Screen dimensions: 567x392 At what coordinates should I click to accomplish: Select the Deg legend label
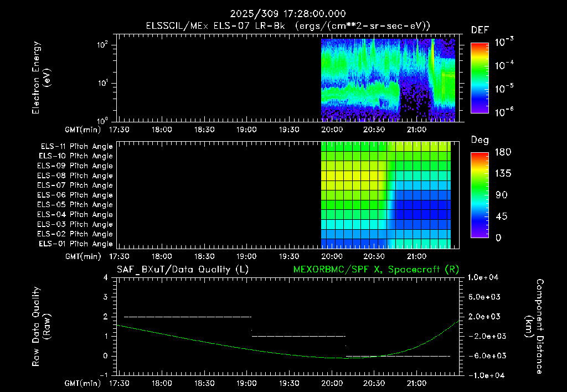[x=480, y=140]
